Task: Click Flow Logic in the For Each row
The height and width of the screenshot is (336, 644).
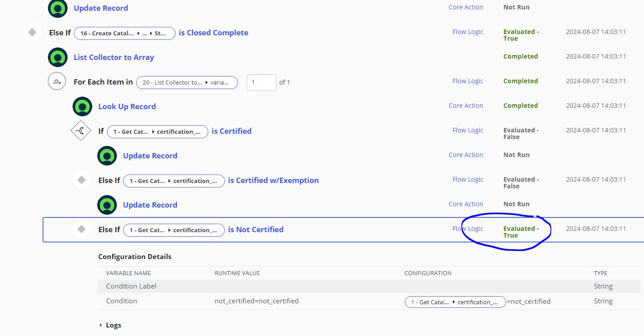Action: (x=468, y=81)
